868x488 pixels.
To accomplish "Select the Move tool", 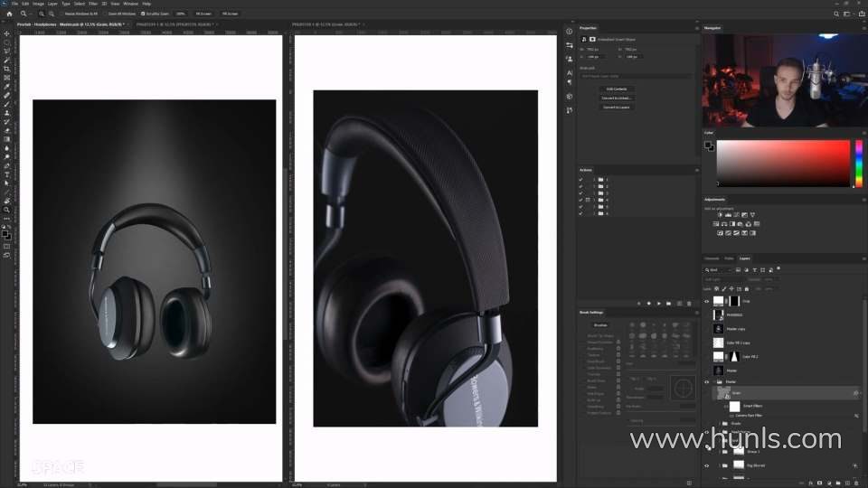I will 6,33.
